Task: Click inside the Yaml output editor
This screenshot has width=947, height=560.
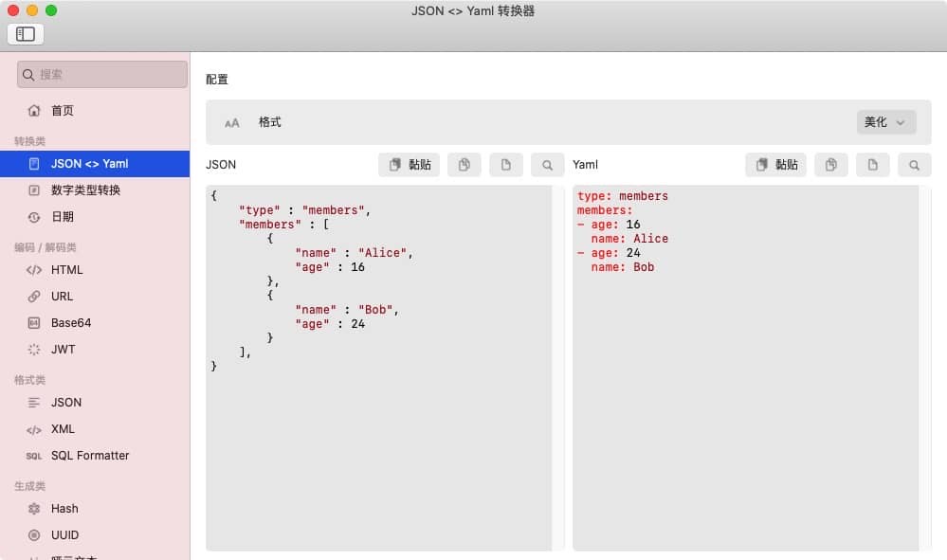Action: [746, 368]
